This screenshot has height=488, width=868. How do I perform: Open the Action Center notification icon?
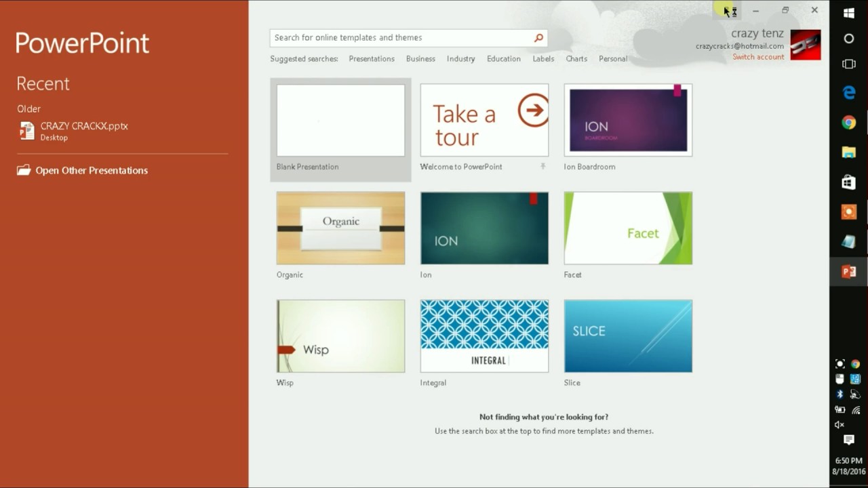[x=848, y=441]
